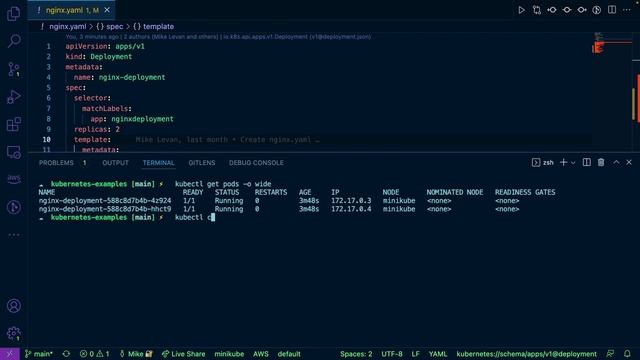Open notifications bell
Image resolution: width=640 pixels, height=360 pixels.
pos(627,354)
